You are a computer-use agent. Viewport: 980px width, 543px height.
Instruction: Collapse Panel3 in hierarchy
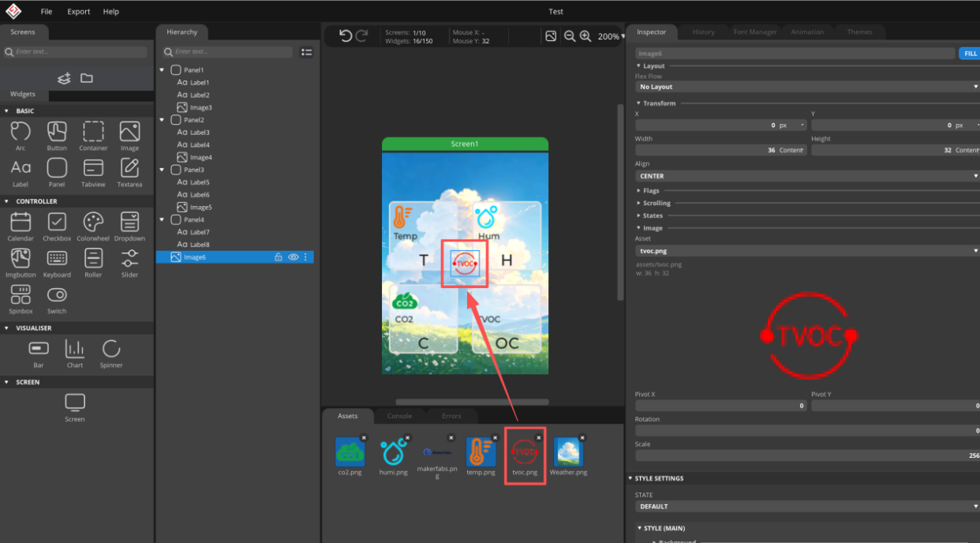162,170
